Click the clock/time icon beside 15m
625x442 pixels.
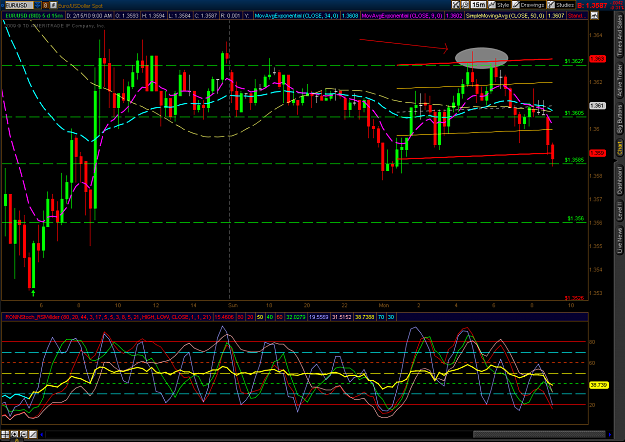[x=465, y=5]
